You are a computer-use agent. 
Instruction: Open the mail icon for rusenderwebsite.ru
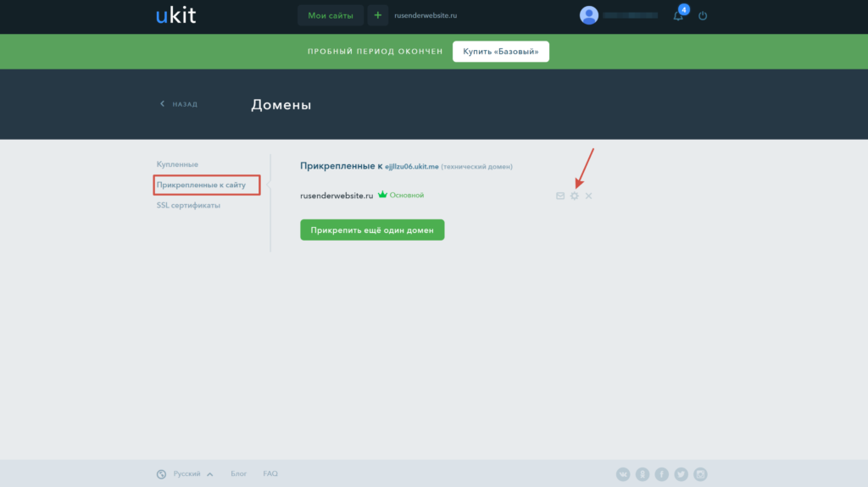coord(560,196)
